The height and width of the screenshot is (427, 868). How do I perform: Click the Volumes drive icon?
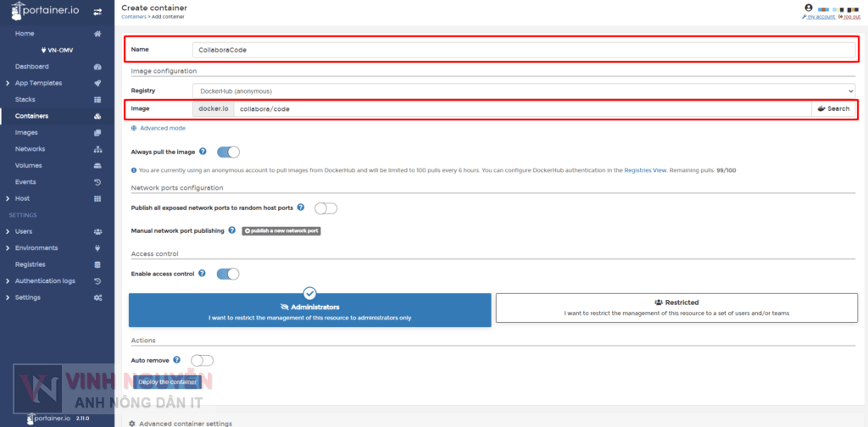tap(97, 165)
